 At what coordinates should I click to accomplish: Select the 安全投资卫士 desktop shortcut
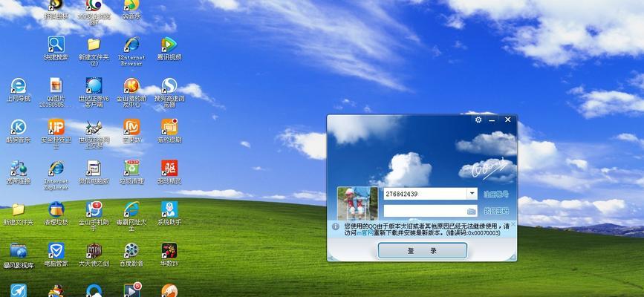tap(56, 133)
